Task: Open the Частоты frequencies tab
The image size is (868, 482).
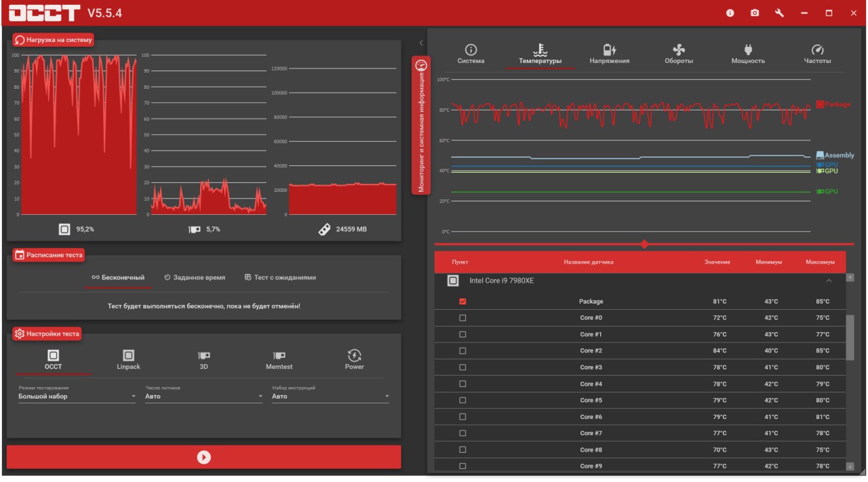Action: click(817, 54)
